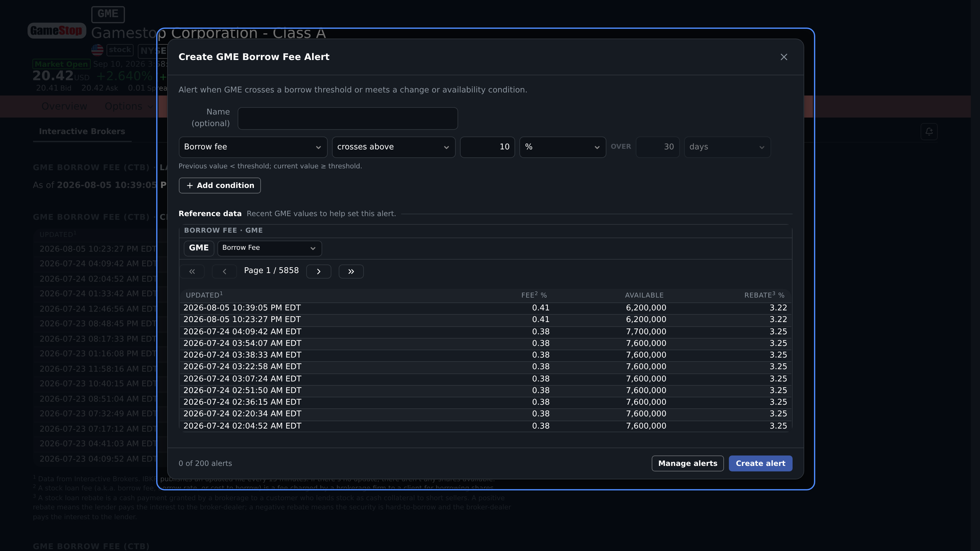Screen dimensions: 980x551
Task: Click the GME ticker badge above company name
Action: pos(108,14)
